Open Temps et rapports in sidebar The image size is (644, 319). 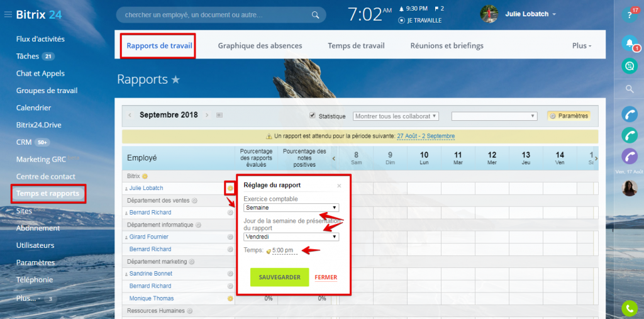pos(48,194)
